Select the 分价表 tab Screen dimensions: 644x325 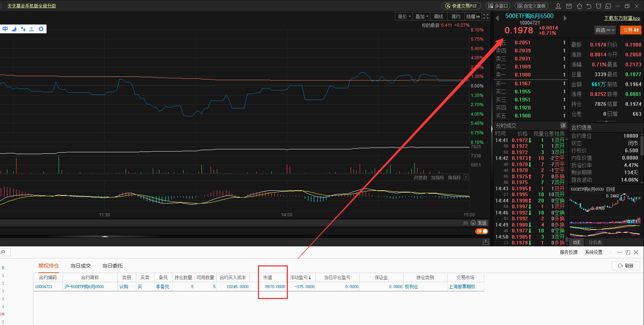coord(595,242)
